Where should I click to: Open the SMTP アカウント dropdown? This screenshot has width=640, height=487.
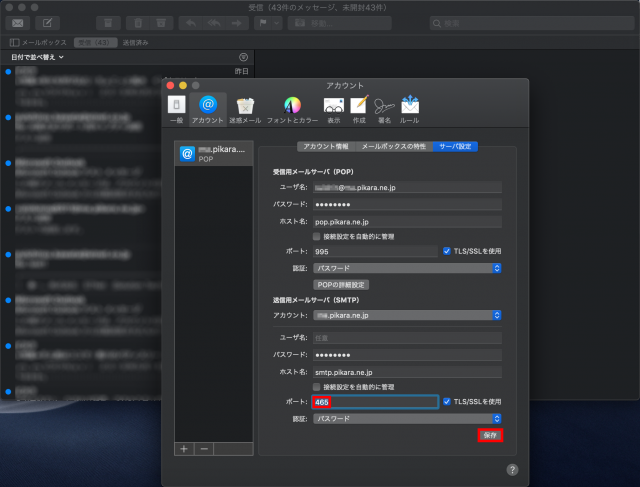pos(407,315)
